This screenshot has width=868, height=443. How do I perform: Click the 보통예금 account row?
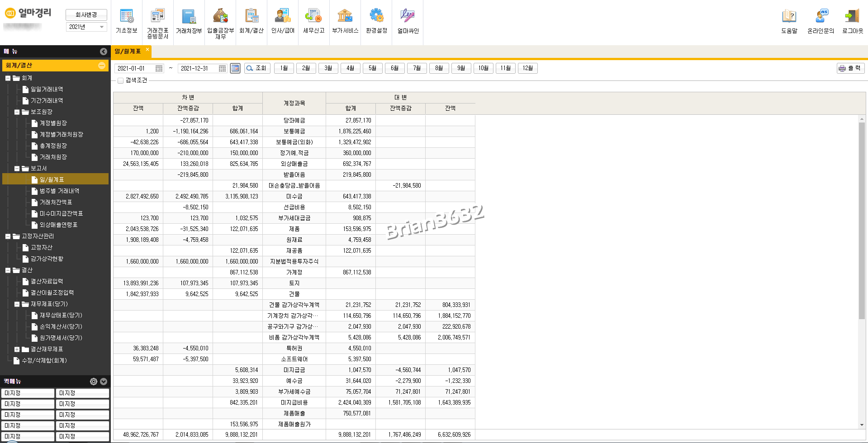point(294,132)
